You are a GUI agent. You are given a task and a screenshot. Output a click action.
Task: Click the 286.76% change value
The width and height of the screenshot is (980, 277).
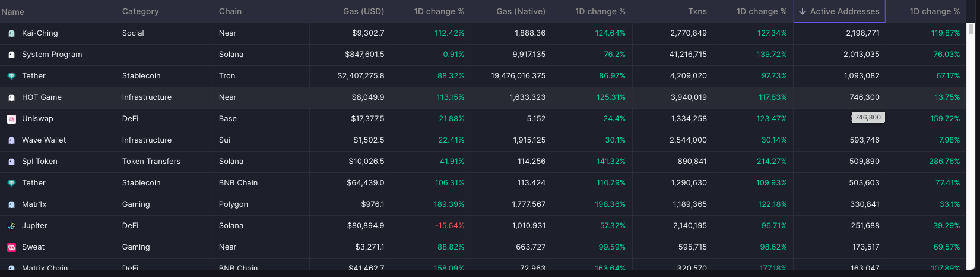[x=944, y=162]
